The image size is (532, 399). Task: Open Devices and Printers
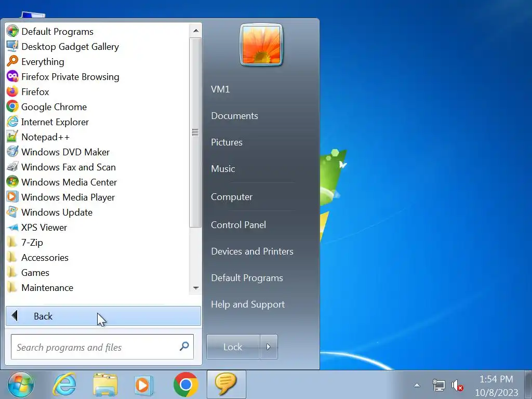[252, 251]
